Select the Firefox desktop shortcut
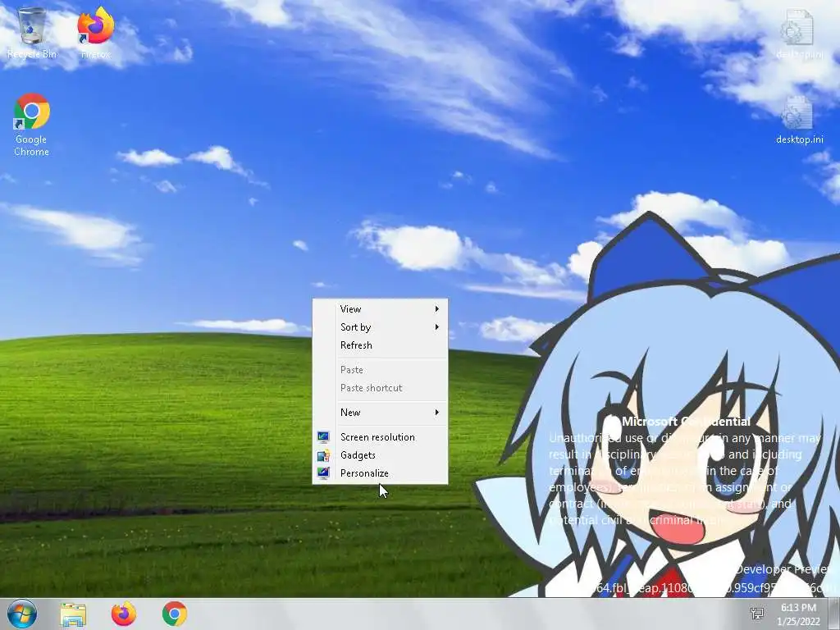 [95, 32]
